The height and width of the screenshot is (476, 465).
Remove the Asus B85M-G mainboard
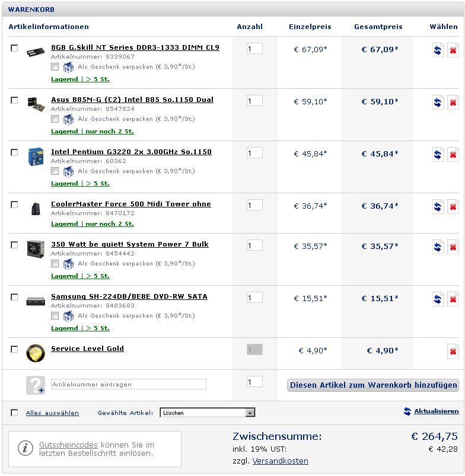(453, 103)
